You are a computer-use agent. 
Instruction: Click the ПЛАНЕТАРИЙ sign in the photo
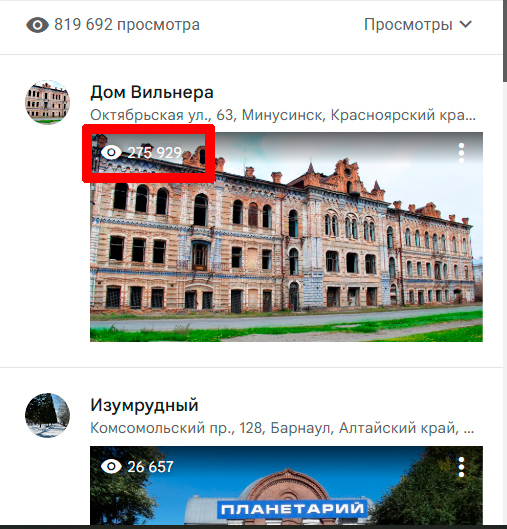[292, 510]
